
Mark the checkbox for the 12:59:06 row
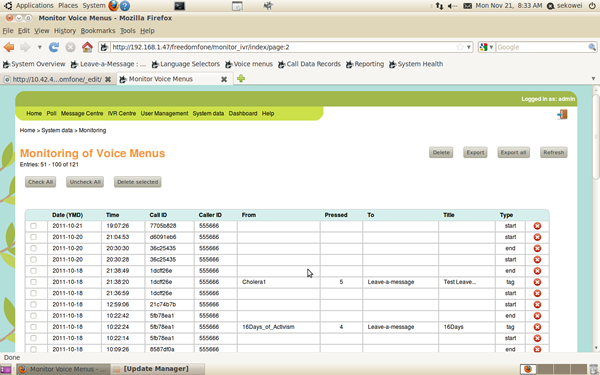(34, 305)
